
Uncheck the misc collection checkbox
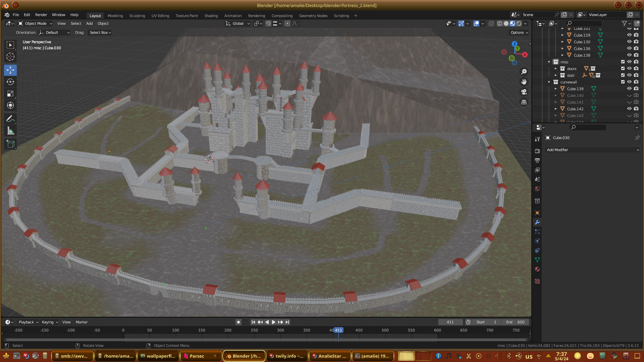[x=623, y=62]
